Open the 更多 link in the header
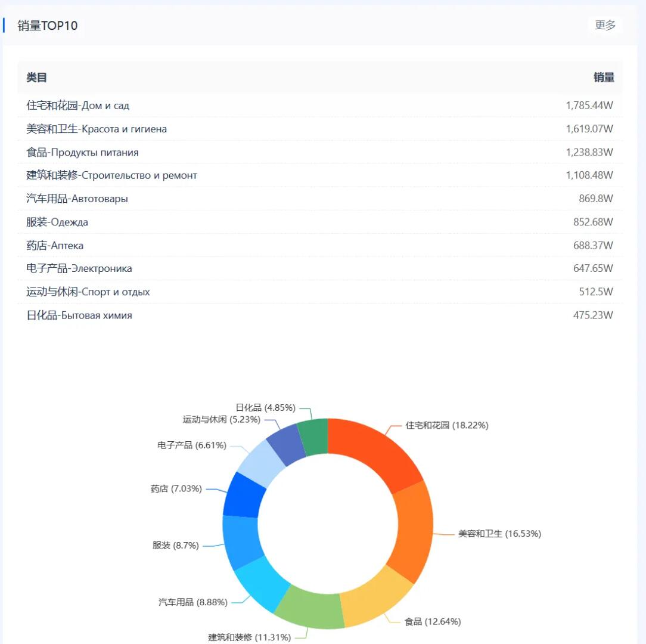 605,25
